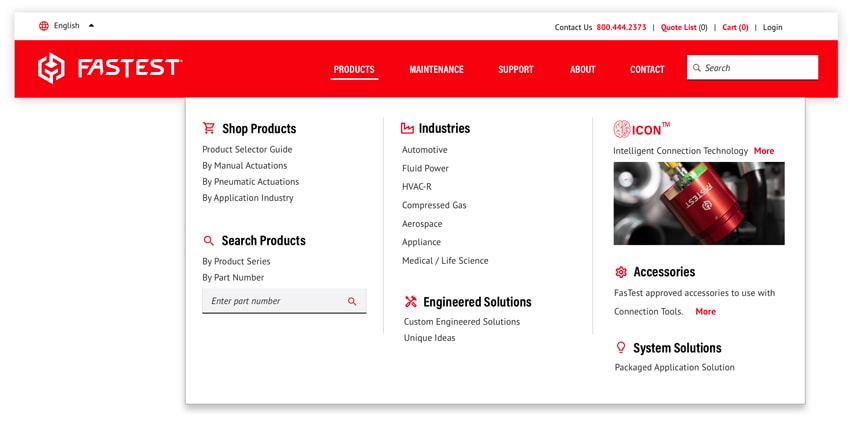The image size is (850, 433).
Task: Click the header Search box
Action: click(x=758, y=68)
